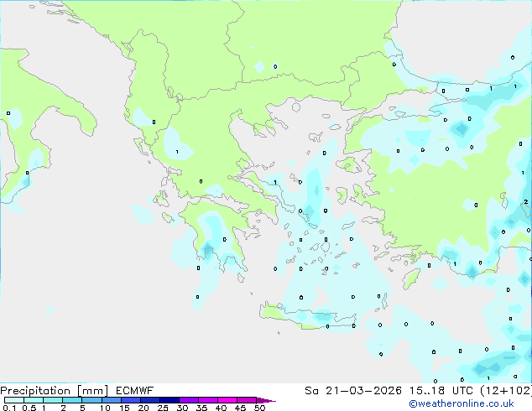Click the 'ECMWF' model label

135,391
